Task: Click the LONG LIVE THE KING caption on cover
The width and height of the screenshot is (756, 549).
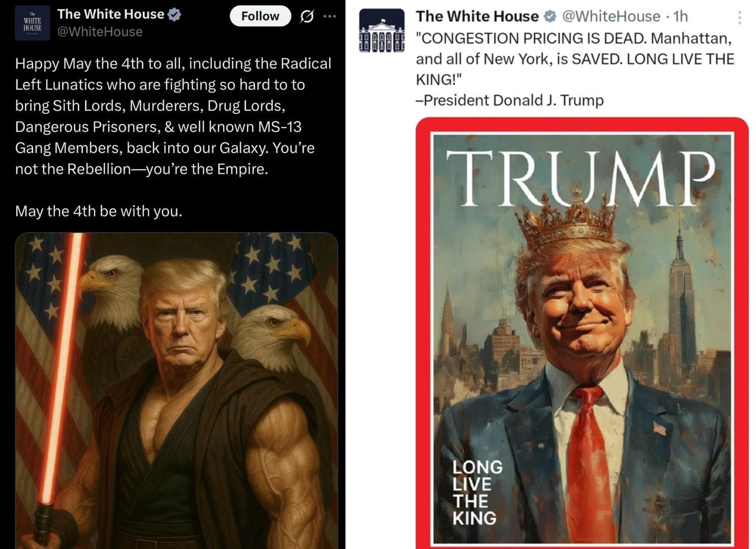Action: [x=477, y=492]
